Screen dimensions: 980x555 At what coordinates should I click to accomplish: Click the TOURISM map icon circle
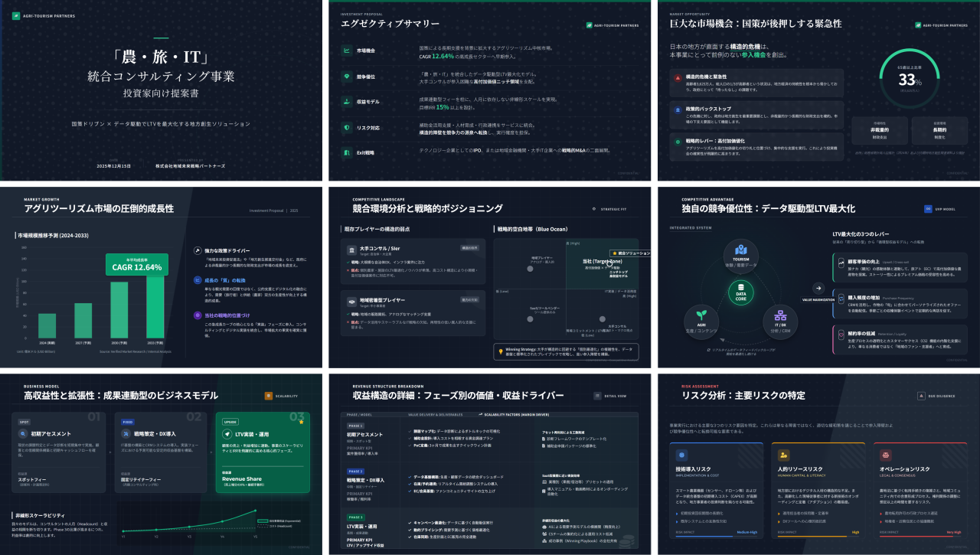tap(740, 250)
